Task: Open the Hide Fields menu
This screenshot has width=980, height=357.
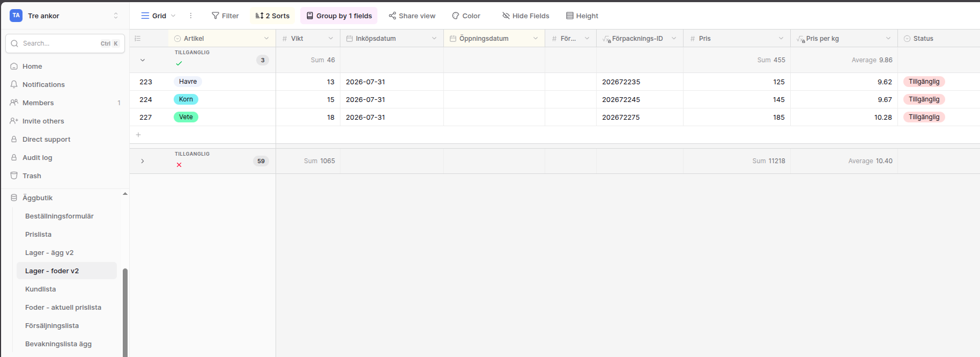Action: point(525,16)
